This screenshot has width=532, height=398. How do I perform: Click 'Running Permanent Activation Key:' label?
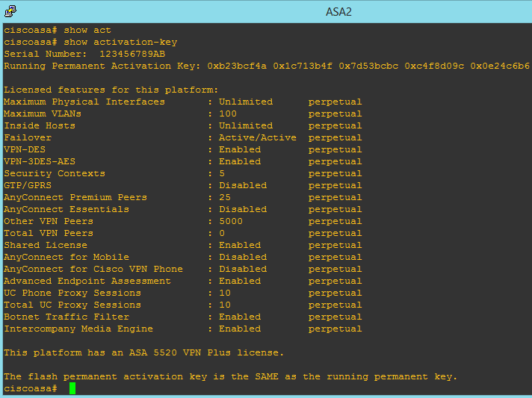point(102,66)
